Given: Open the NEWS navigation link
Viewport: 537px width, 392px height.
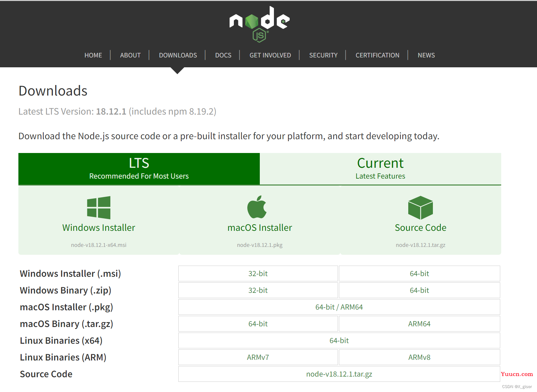Looking at the screenshot, I should (426, 55).
